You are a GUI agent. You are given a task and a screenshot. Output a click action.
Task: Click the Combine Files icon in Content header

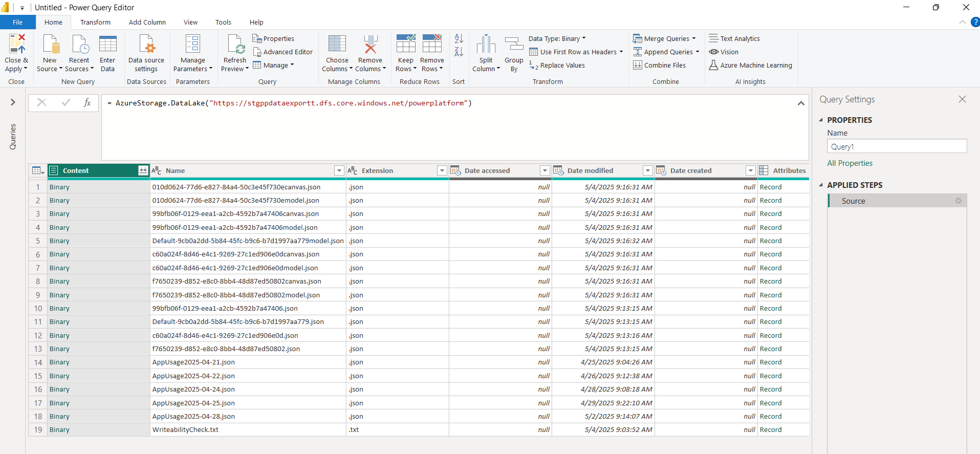pos(143,170)
